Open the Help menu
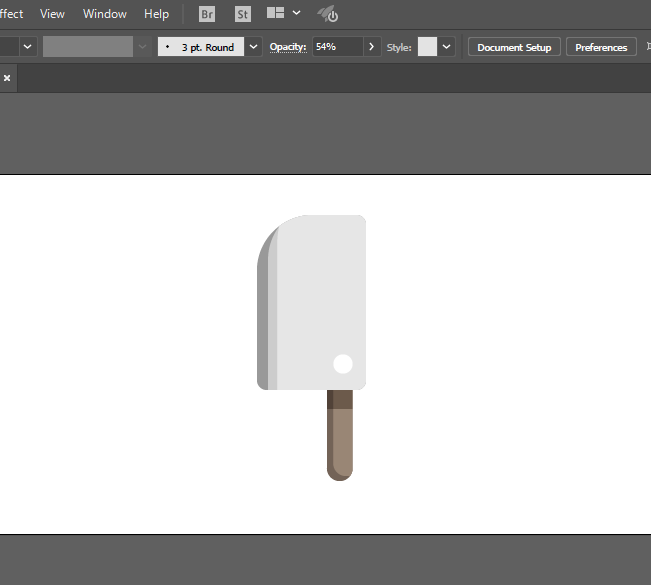This screenshot has height=585, width=651. (x=157, y=14)
